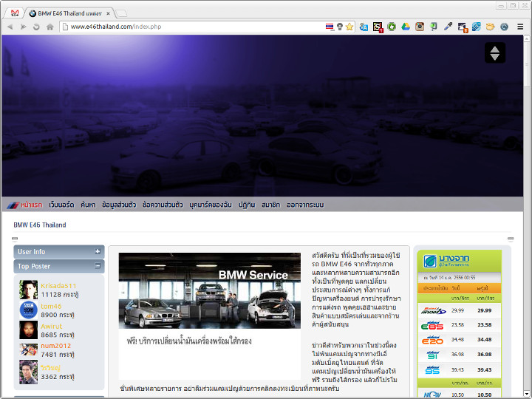Click the green octagon extension icon

[392, 27]
